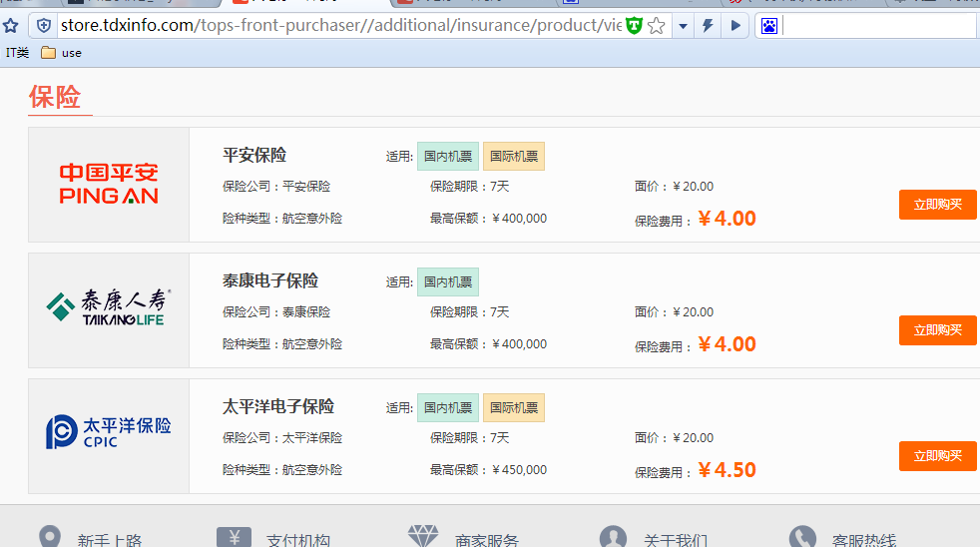Viewport: 980px width, 547px height.
Task: Click the bookmark star icon left of address bar
Action: 11,26
